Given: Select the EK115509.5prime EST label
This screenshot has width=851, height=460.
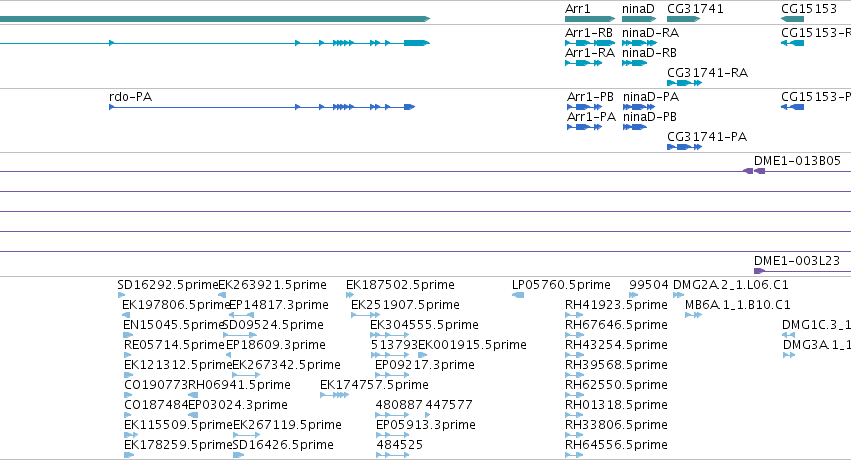Looking at the screenshot, I should tap(178, 425).
